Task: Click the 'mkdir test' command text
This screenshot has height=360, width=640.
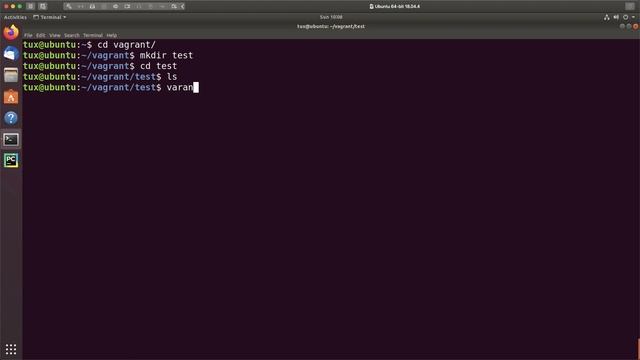Action: tap(166, 56)
